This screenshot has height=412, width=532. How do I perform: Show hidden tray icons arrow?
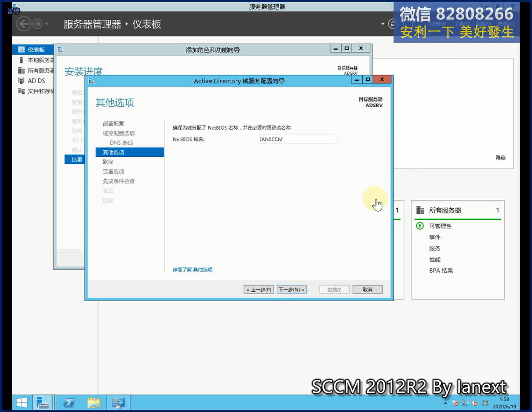coord(445,403)
